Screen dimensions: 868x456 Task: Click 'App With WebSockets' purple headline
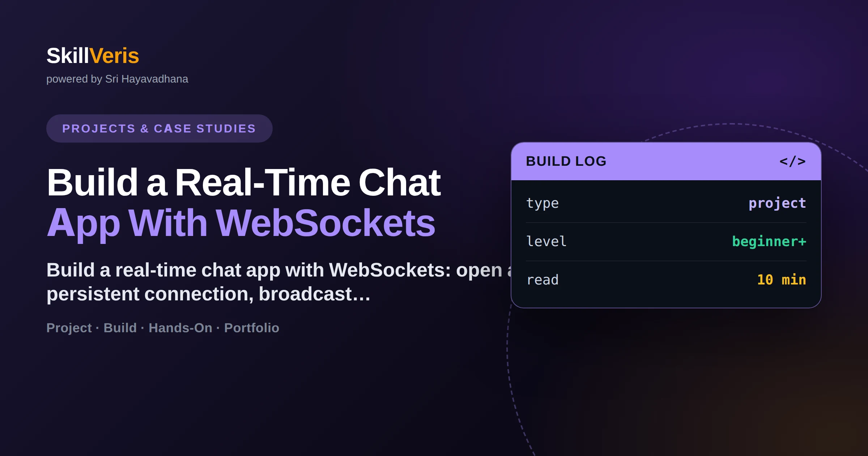(241, 223)
